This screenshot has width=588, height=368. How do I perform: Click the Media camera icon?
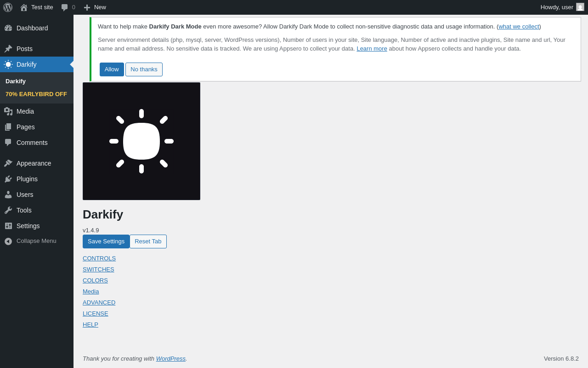(x=8, y=111)
